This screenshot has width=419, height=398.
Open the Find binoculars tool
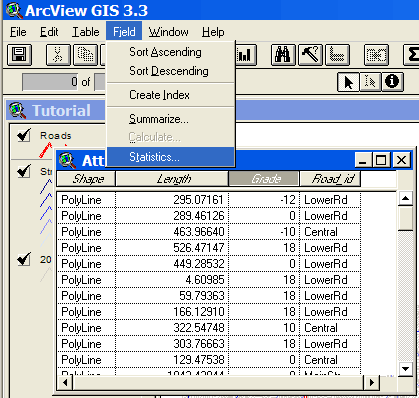click(283, 55)
